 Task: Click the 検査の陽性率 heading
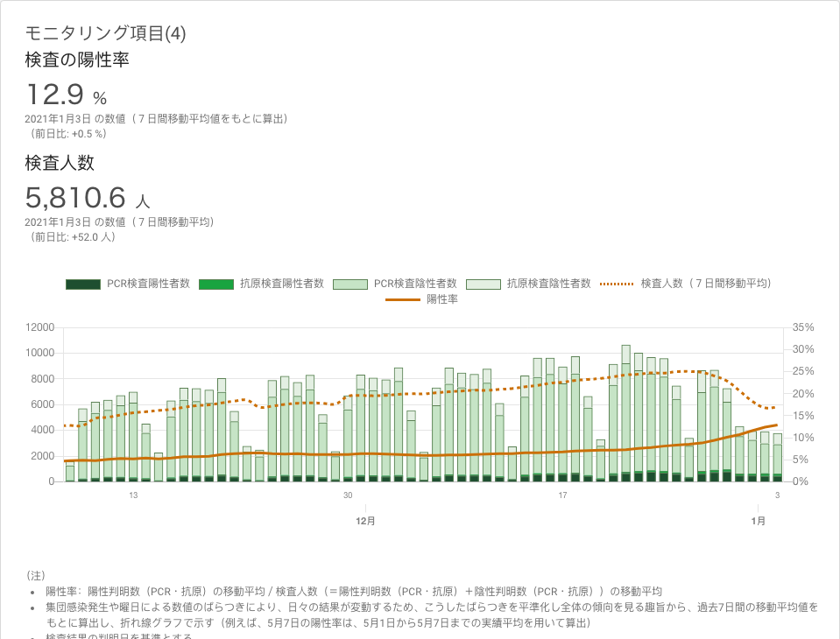[x=77, y=60]
